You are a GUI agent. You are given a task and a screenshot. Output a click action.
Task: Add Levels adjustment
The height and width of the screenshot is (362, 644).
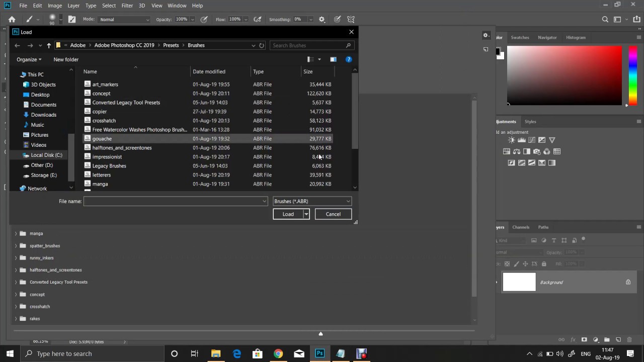coord(522,140)
